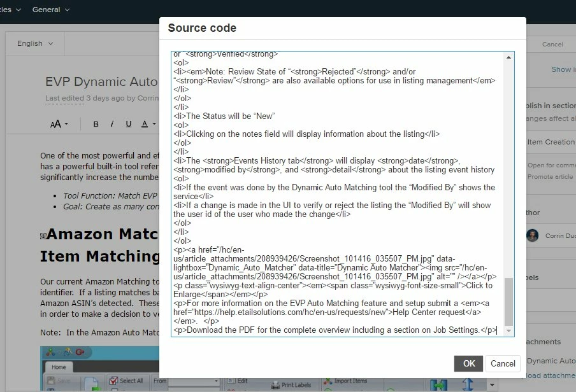Click the article title EVP Dynamic Auto field
The width and height of the screenshot is (576, 392).
(101, 81)
